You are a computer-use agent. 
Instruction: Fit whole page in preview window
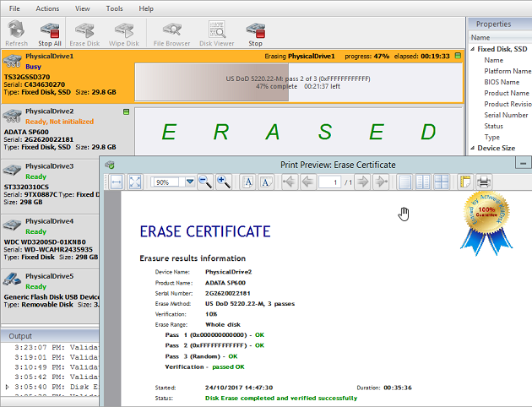(135, 182)
